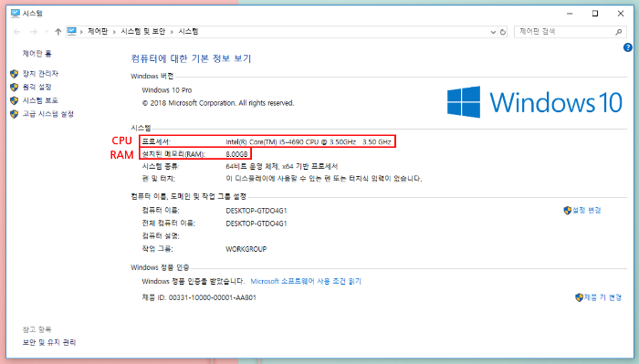Click 컴퓨터에 대한 기본 정보 보기 heading
The width and height of the screenshot is (639, 364).
coord(191,58)
